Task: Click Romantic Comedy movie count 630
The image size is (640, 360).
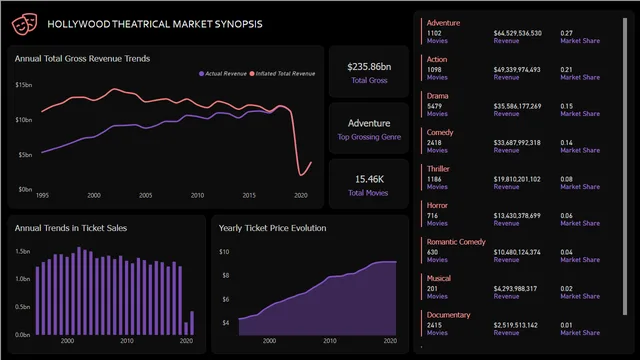Action: pyautogui.click(x=432, y=252)
